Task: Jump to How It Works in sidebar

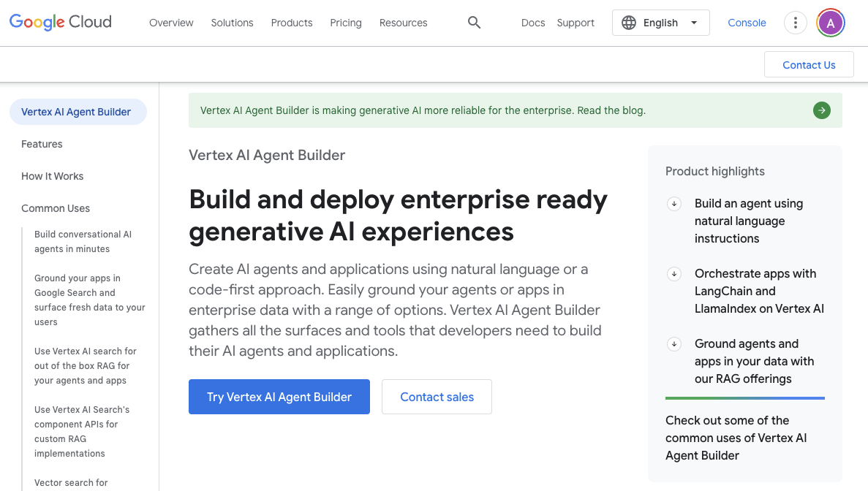Action: [x=53, y=176]
